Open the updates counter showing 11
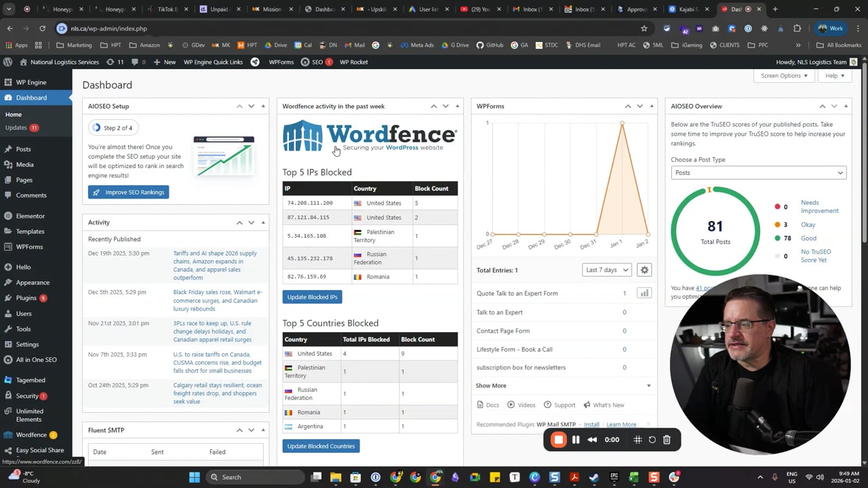The width and height of the screenshot is (868, 488). [115, 62]
